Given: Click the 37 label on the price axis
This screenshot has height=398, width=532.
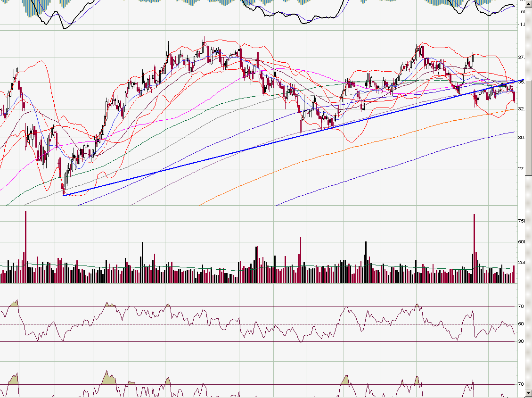Looking at the screenshot, I should [x=521, y=58].
